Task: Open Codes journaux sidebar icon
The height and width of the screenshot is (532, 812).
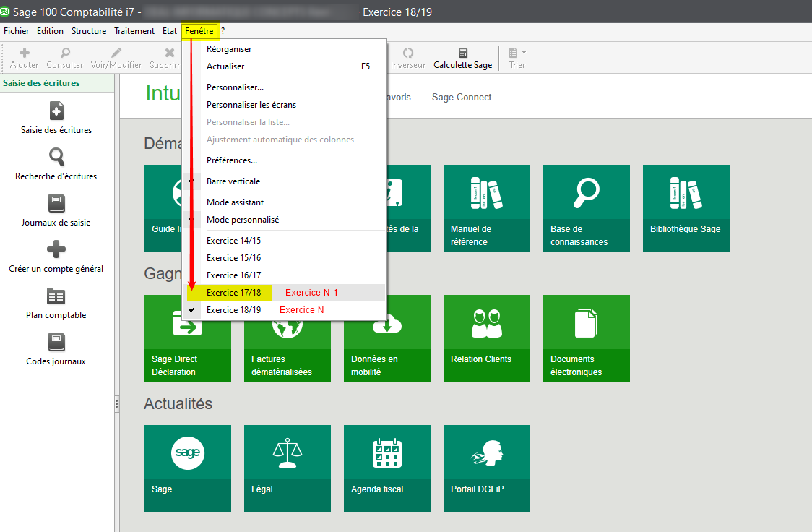Action: pos(56,342)
